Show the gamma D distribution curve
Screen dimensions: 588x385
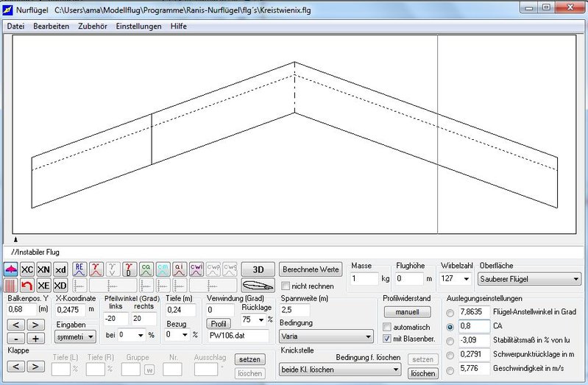pyautogui.click(x=130, y=269)
